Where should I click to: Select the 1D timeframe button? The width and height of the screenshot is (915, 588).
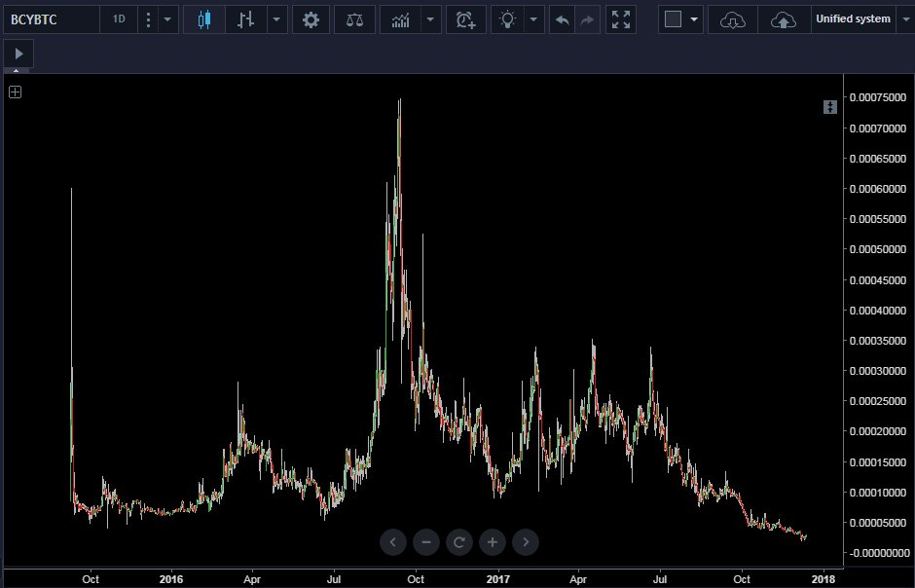[x=119, y=19]
